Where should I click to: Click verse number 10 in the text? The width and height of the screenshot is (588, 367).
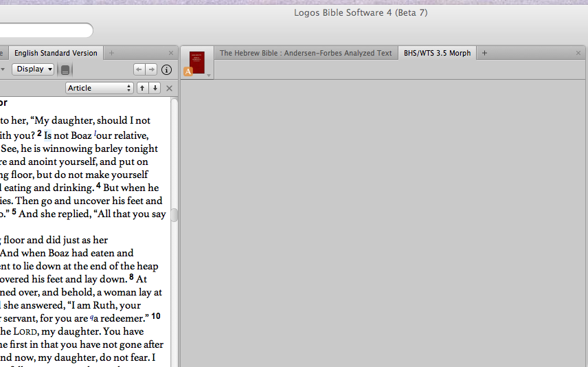pyautogui.click(x=156, y=316)
